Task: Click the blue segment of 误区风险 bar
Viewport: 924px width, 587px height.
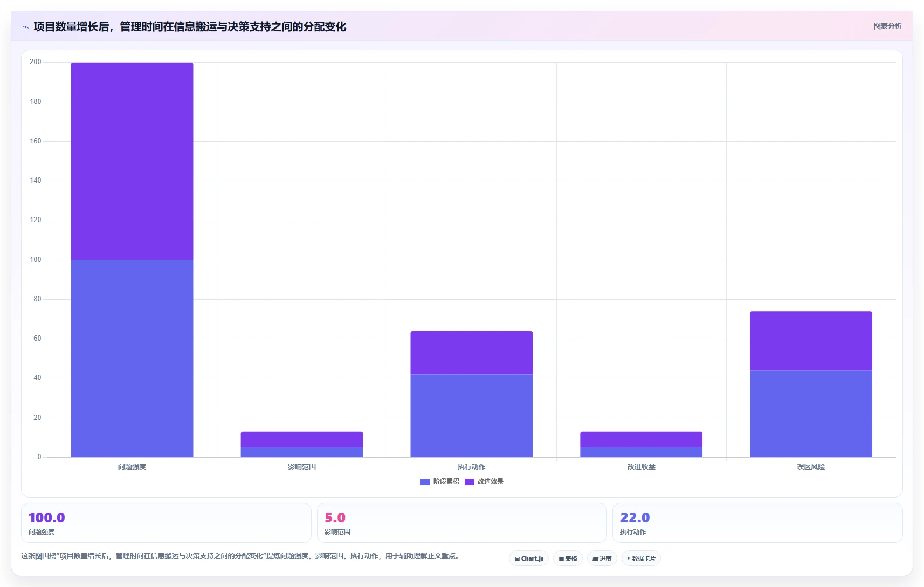Action: click(x=811, y=413)
